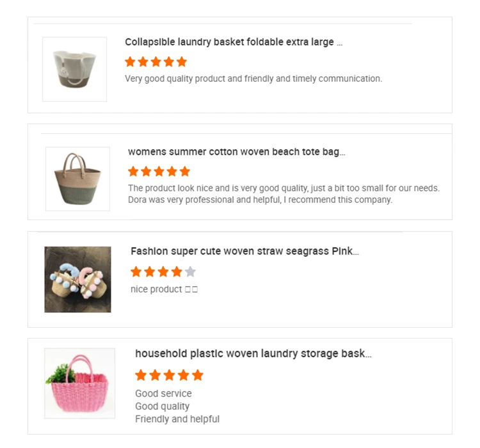Click the "Friendly and helpful" review line
Viewport: 480px width, 448px height.
[x=177, y=419]
